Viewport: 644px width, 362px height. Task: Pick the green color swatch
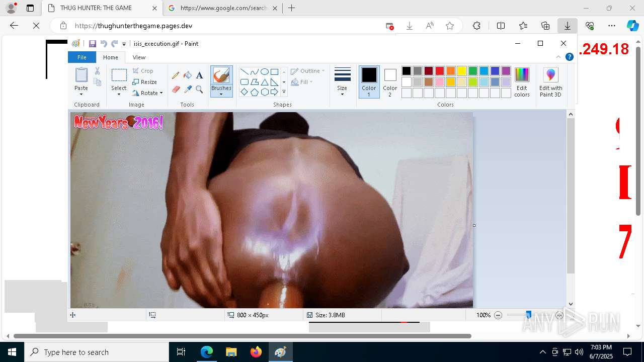[x=473, y=71]
